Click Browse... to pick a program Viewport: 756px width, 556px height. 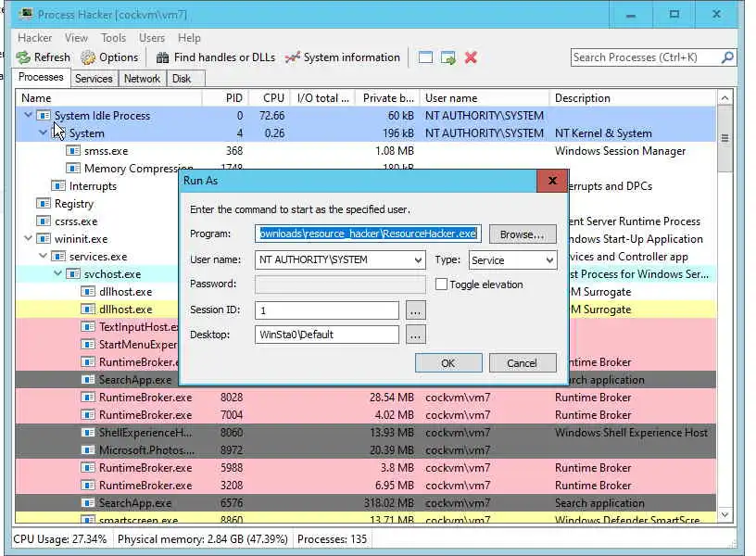tap(523, 234)
